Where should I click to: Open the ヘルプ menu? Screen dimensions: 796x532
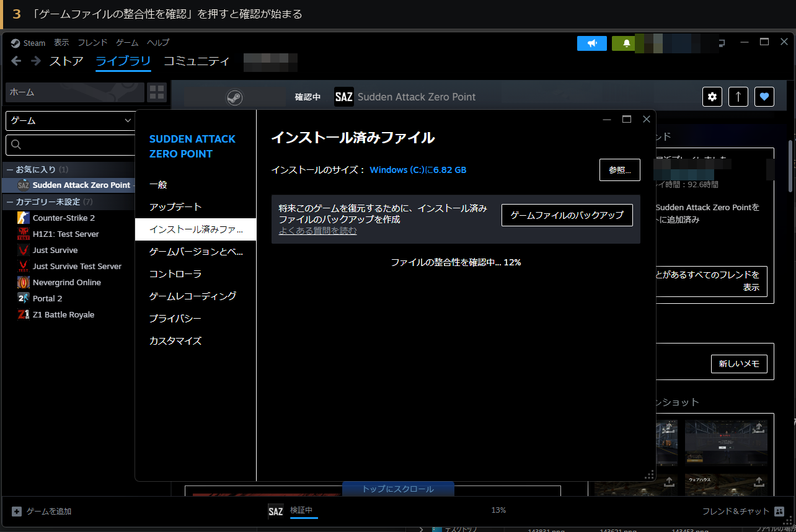tap(158, 43)
